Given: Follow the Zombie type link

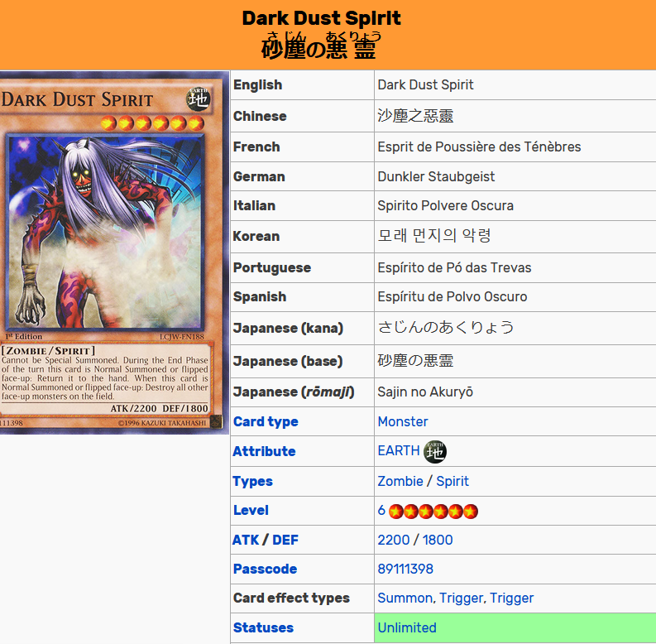Looking at the screenshot, I should [400, 481].
